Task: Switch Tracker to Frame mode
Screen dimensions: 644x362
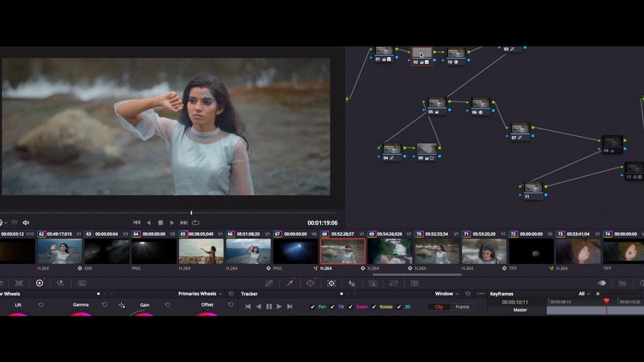Action: pos(462,307)
